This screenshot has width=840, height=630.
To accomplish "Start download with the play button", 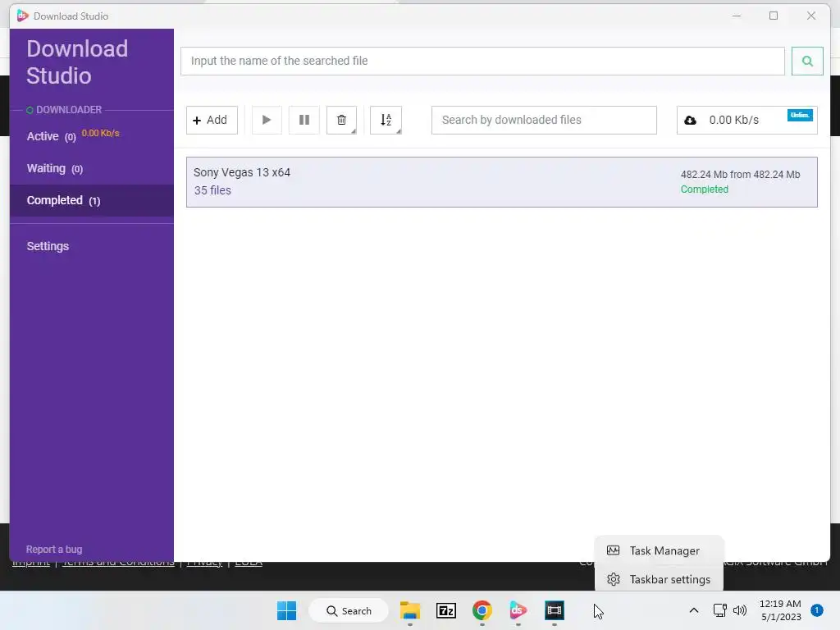I will pyautogui.click(x=267, y=120).
